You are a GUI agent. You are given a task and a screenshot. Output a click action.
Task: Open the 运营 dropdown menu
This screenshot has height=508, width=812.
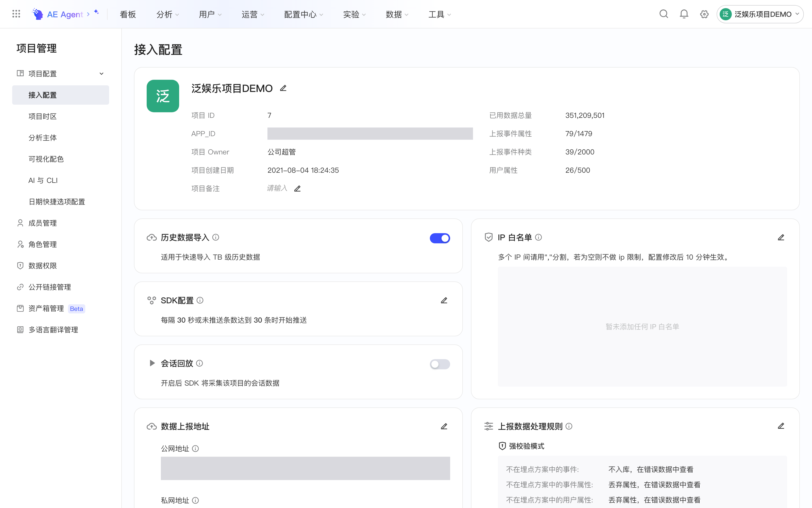pos(253,14)
